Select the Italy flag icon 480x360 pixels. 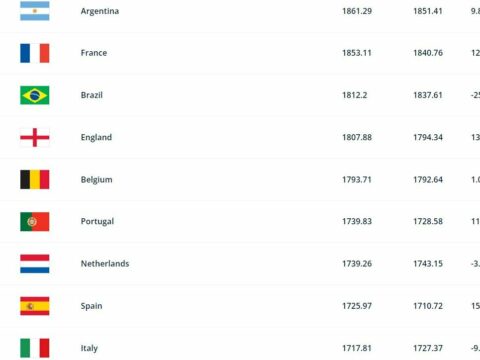(x=35, y=348)
